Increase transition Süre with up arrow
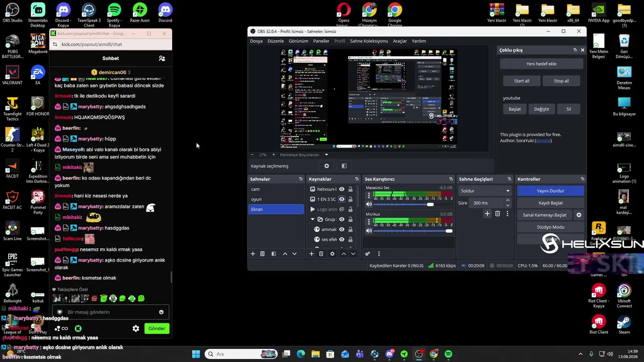This screenshot has height=362, width=644. tap(507, 201)
